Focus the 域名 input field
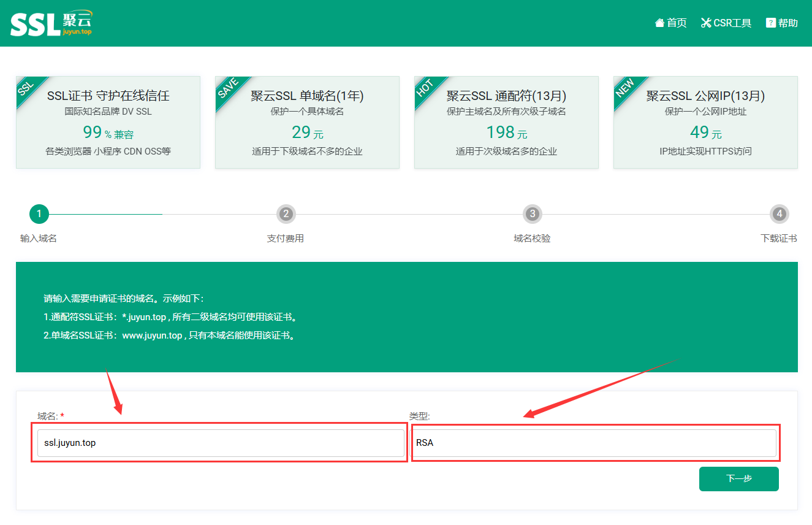The height and width of the screenshot is (525, 812). pos(221,443)
